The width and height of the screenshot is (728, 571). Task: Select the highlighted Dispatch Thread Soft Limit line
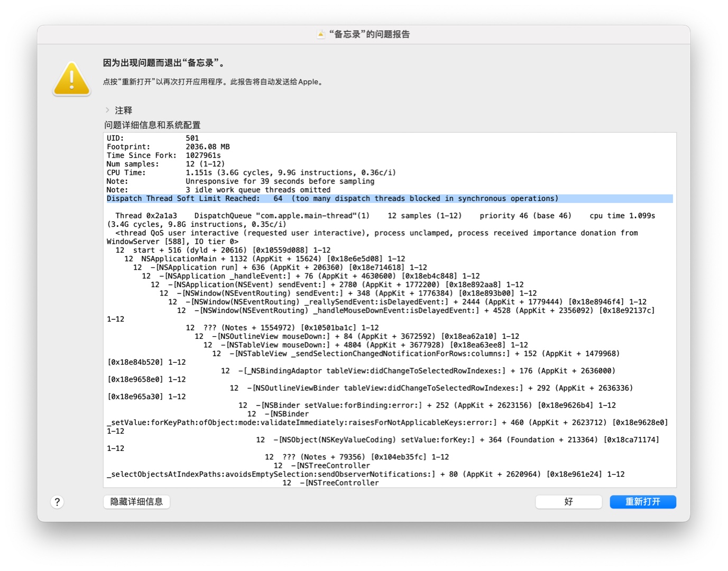click(x=390, y=199)
